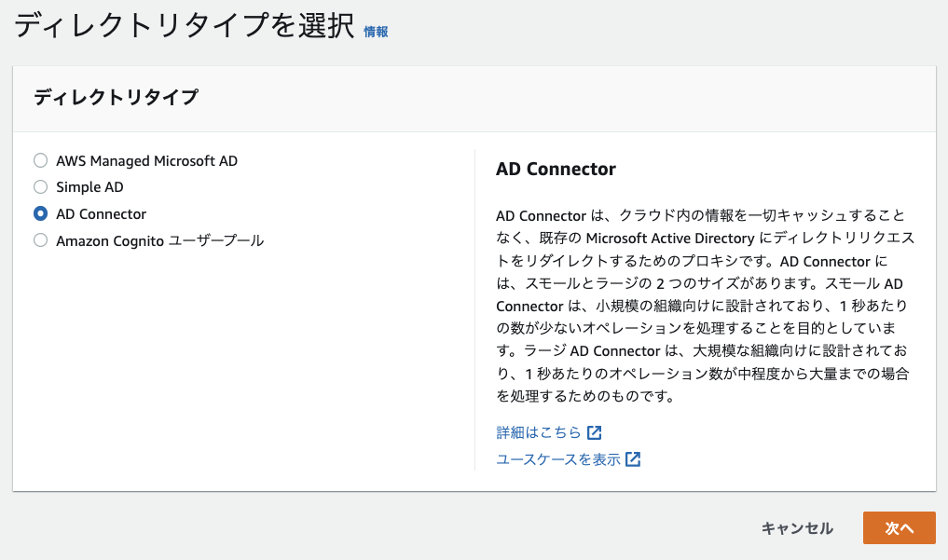Click the ディレクトリタイプを選択 page title
Screen dimensions: 948x560
185,26
